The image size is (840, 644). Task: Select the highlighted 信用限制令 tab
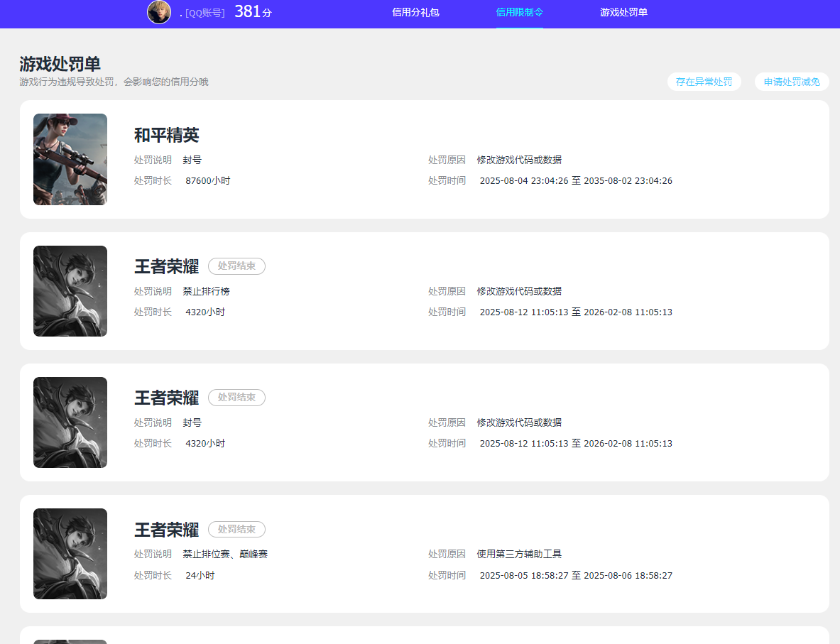519,12
